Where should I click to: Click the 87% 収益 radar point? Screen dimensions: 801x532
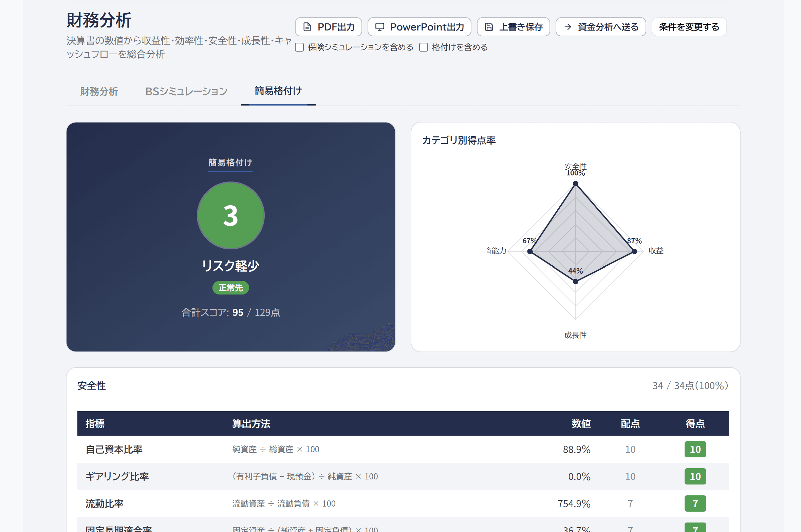[x=634, y=251]
